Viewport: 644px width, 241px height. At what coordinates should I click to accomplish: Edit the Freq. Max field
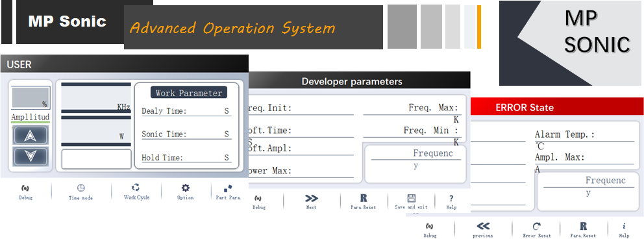coord(412,108)
